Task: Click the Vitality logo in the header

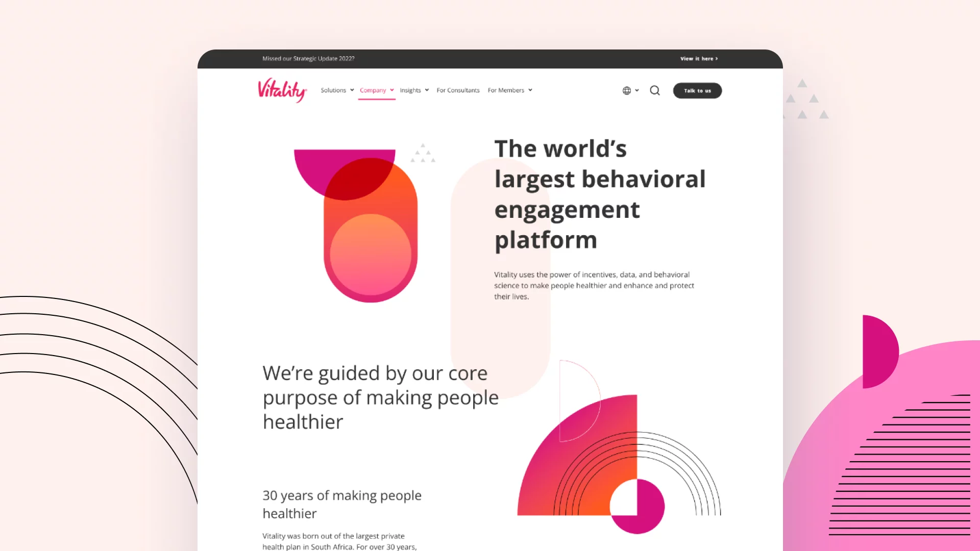Action: point(281,90)
